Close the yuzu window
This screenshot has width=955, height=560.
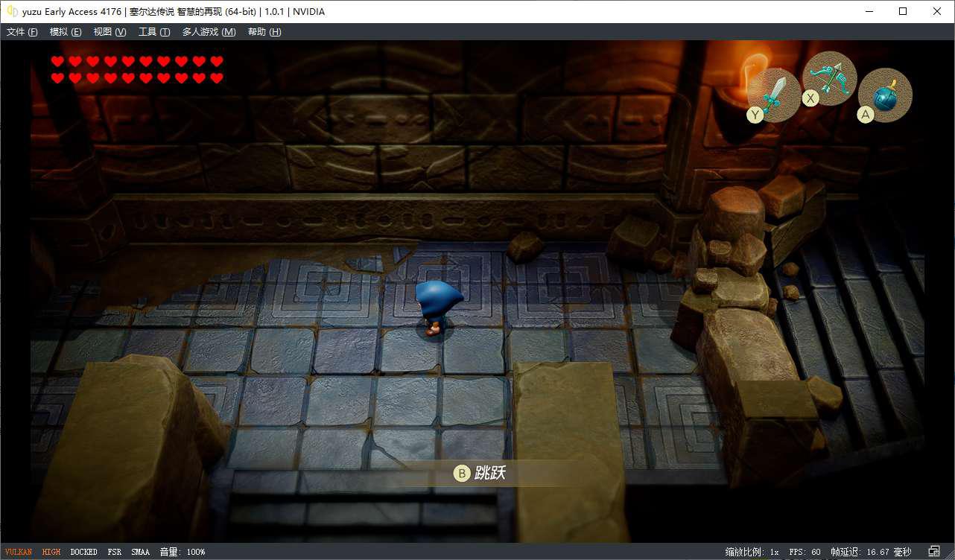click(937, 11)
